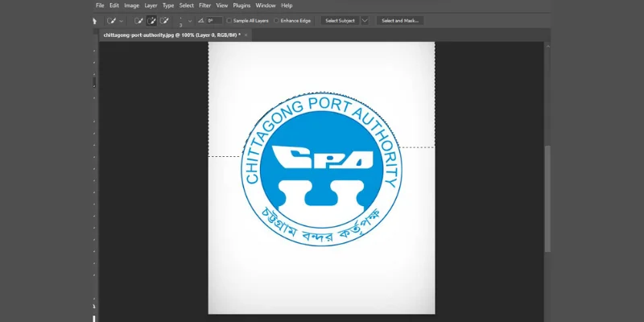Select the Add to Selection mode icon

(151, 21)
